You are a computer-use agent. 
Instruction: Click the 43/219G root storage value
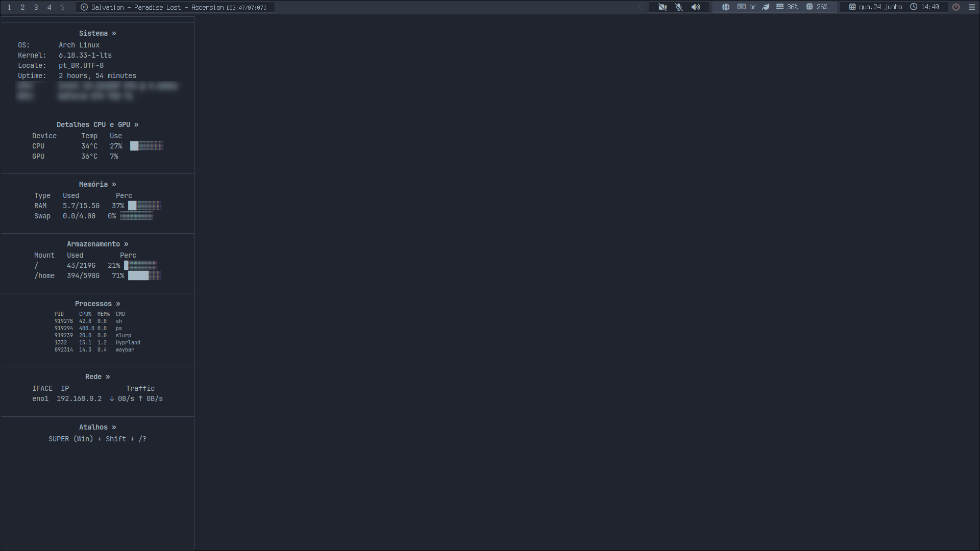coord(81,265)
